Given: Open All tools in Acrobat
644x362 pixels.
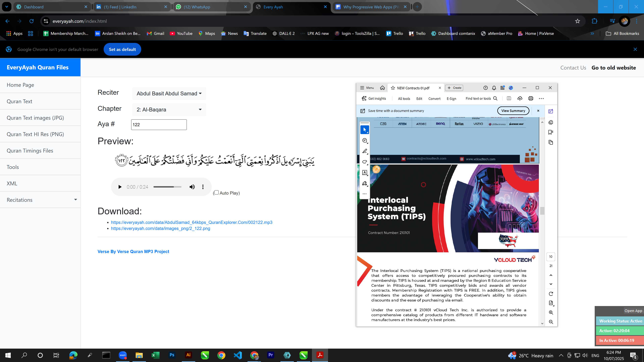Looking at the screenshot, I should click(x=404, y=99).
